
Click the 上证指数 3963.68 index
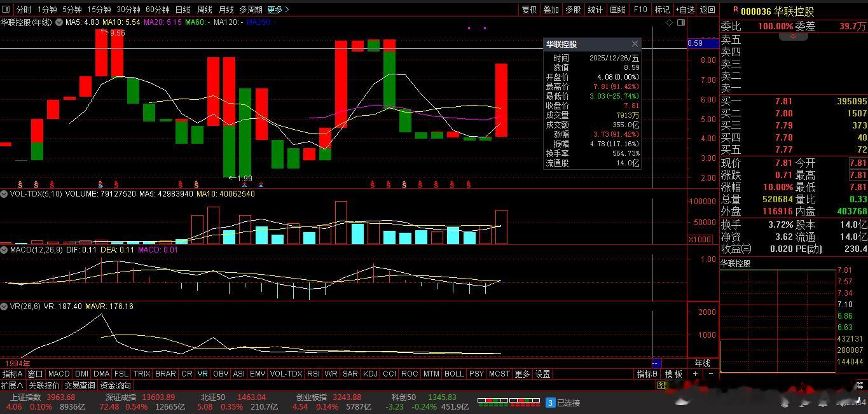pos(43,397)
